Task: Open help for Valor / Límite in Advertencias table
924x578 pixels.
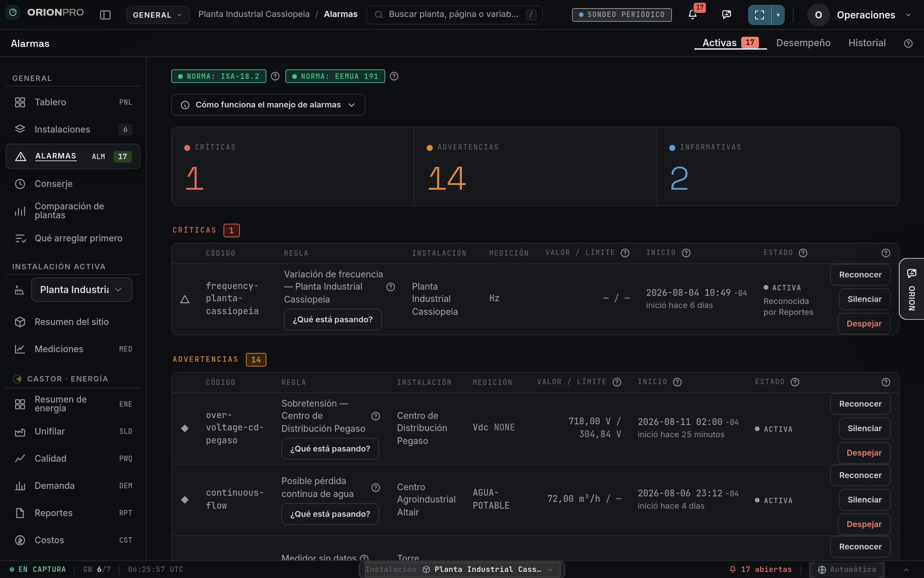Action: pyautogui.click(x=617, y=382)
